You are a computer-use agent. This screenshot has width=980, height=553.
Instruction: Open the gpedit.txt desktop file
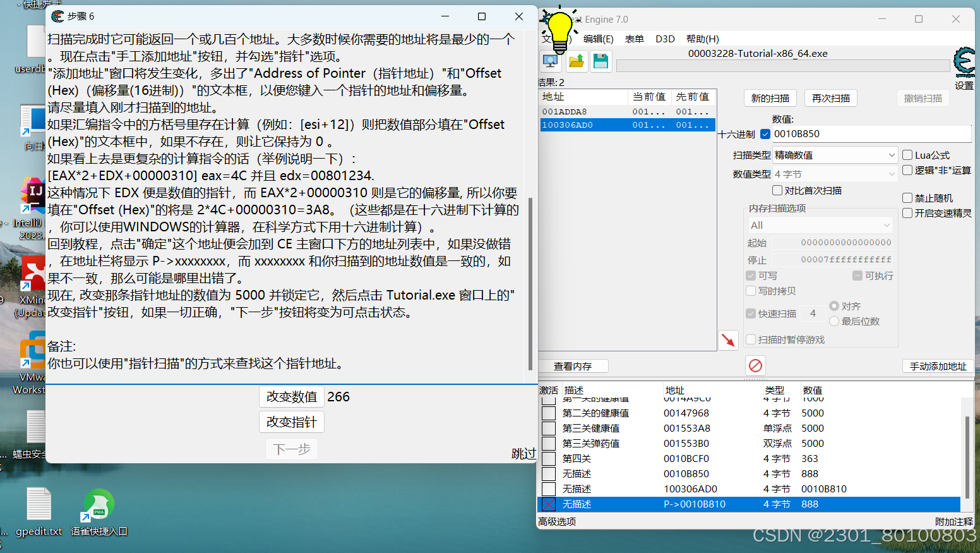click(39, 512)
